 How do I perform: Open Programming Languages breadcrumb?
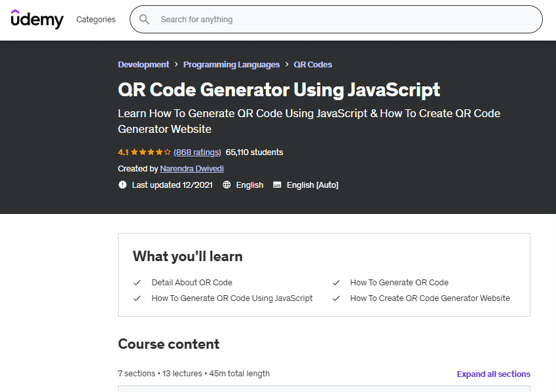(x=231, y=65)
